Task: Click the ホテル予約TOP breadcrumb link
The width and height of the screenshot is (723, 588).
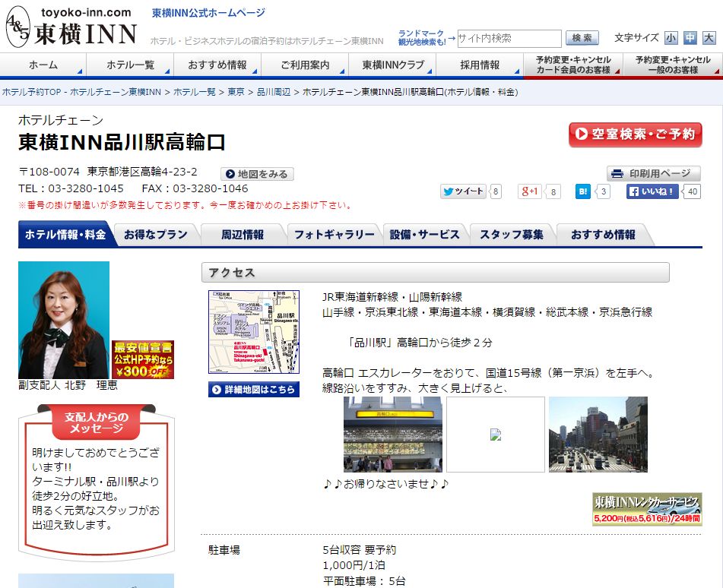Action: tap(81, 92)
